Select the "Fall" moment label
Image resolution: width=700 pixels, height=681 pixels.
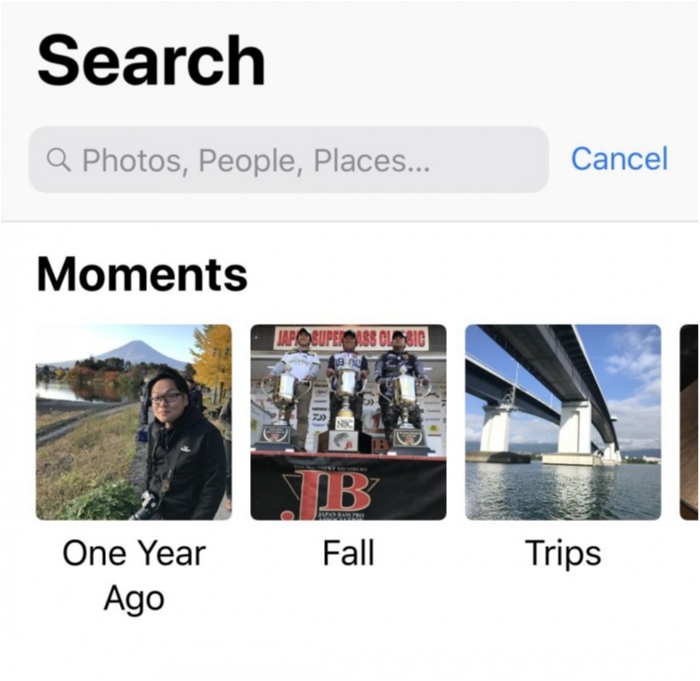coord(348,553)
